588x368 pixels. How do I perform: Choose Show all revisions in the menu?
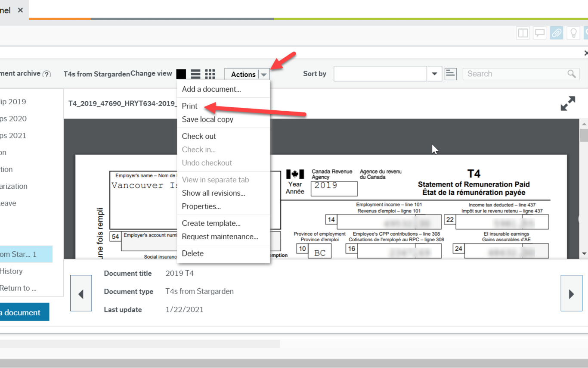point(213,193)
